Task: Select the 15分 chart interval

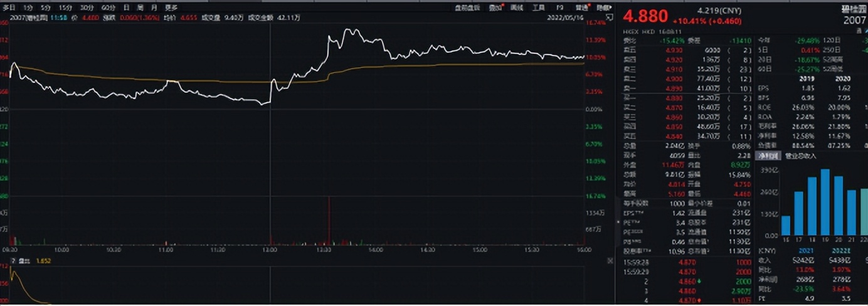Action: click(65, 8)
